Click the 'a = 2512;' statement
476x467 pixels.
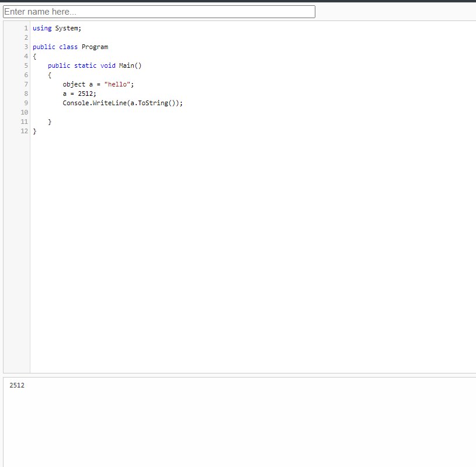click(x=79, y=94)
